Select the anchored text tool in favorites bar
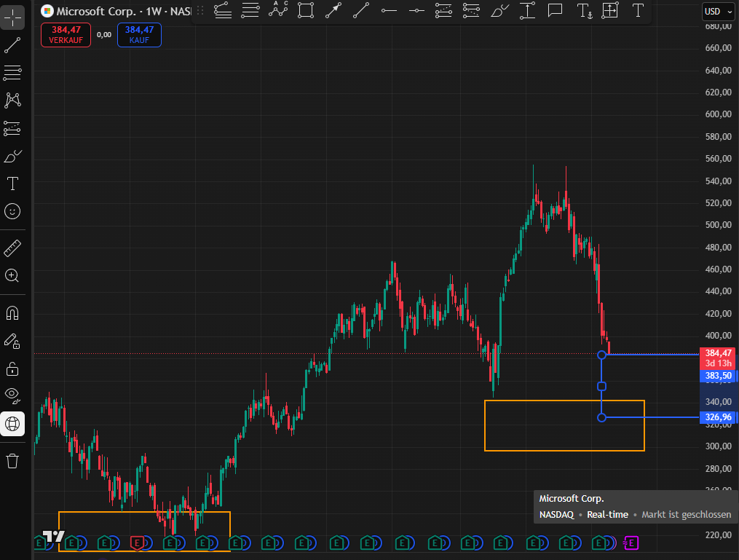 coord(585,10)
